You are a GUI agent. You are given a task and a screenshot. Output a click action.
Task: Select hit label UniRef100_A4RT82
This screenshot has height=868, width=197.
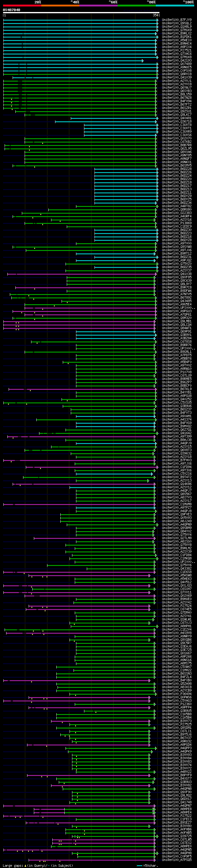tap(176, 206)
